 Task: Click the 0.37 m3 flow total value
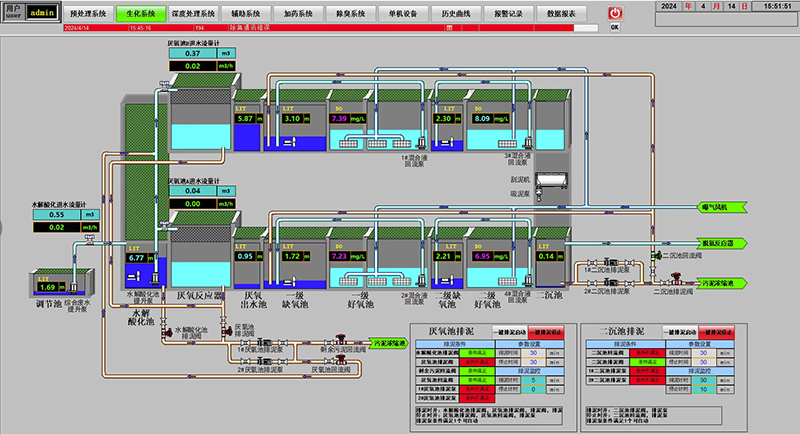pos(193,53)
